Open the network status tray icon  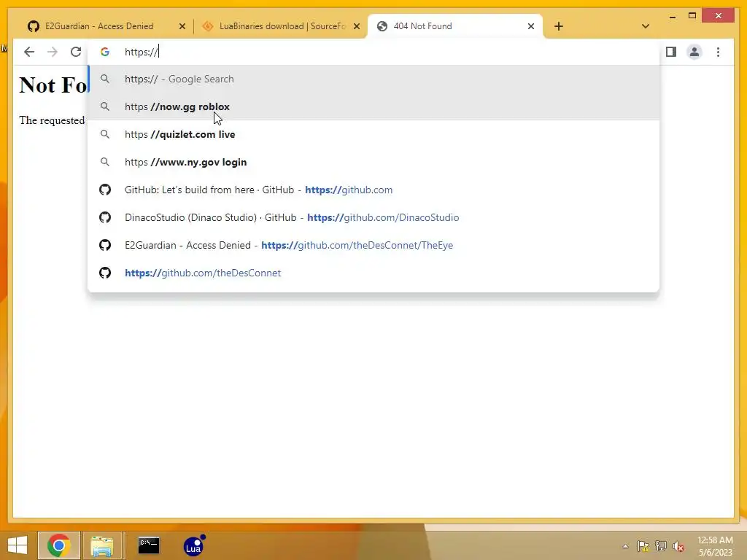tap(661, 546)
